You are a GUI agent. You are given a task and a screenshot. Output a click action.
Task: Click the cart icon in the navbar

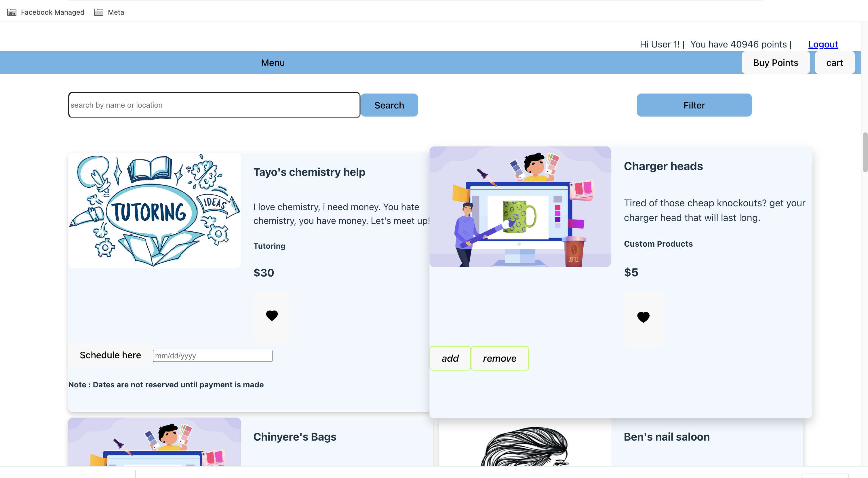click(834, 62)
